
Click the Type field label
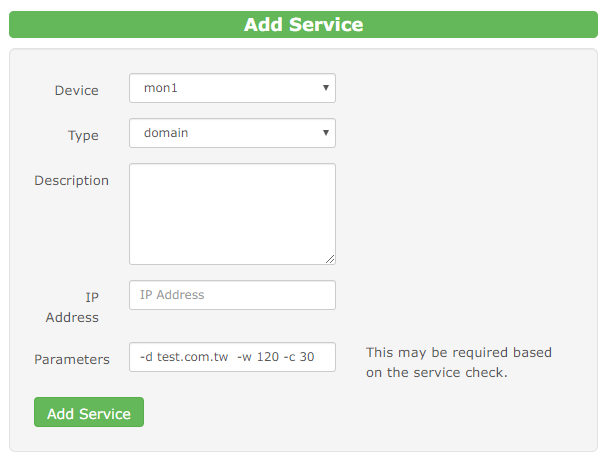(x=83, y=135)
